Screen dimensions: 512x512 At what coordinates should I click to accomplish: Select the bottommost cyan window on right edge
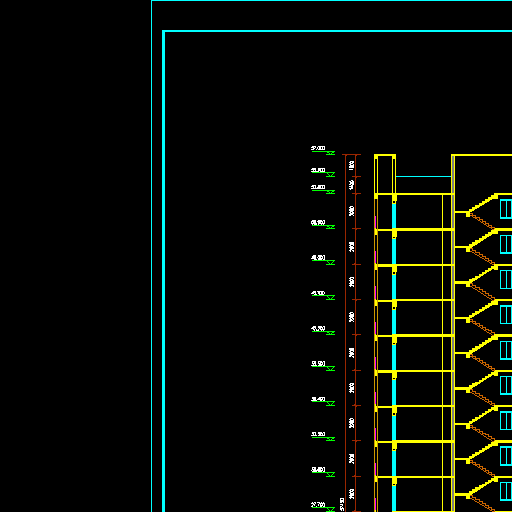tap(506, 491)
